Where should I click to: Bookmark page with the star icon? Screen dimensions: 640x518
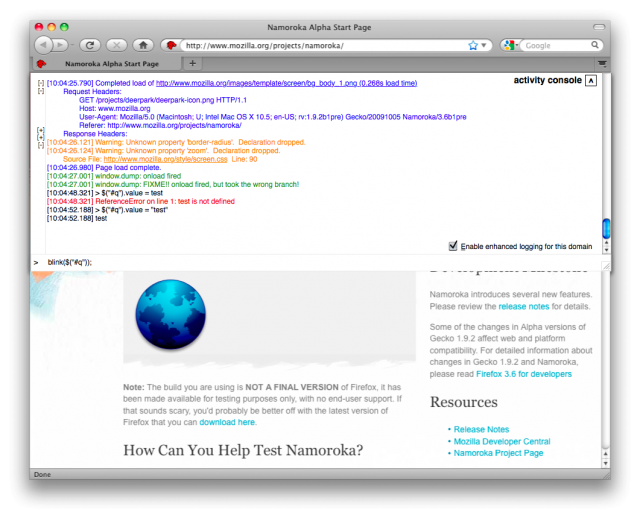473,45
